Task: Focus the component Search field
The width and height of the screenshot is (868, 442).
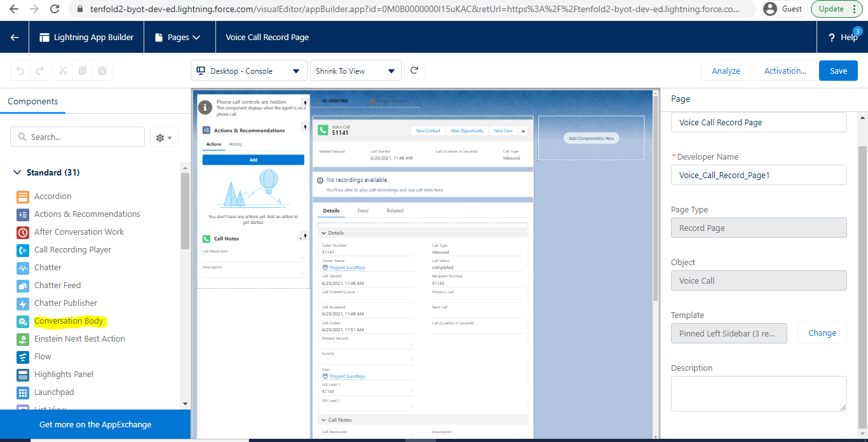Action: tap(78, 137)
